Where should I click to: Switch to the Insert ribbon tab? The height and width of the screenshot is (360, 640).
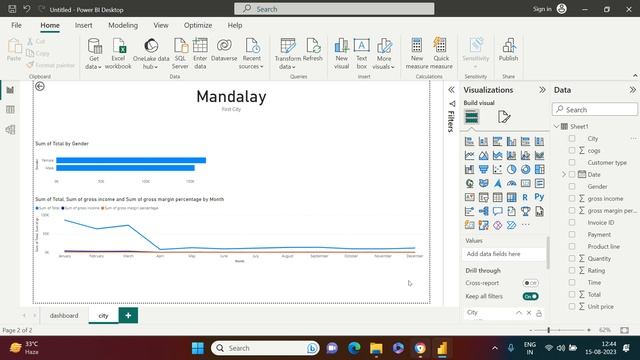pyautogui.click(x=83, y=25)
